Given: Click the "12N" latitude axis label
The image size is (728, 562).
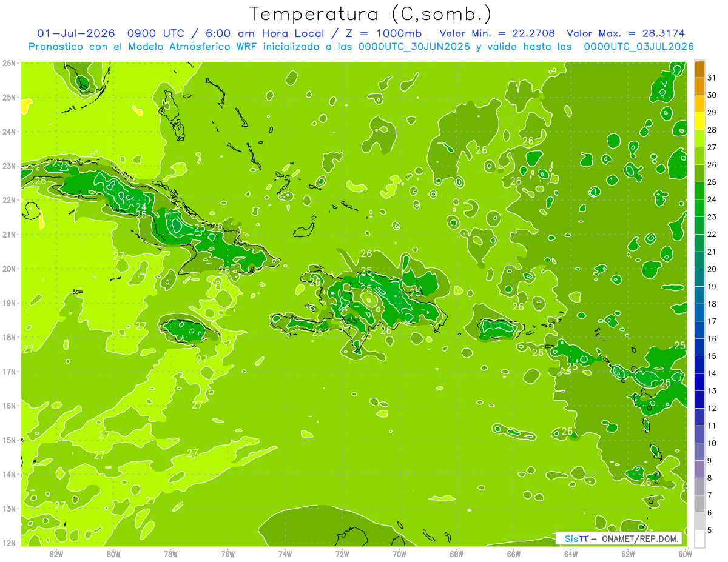Looking at the screenshot, I should tap(9, 543).
